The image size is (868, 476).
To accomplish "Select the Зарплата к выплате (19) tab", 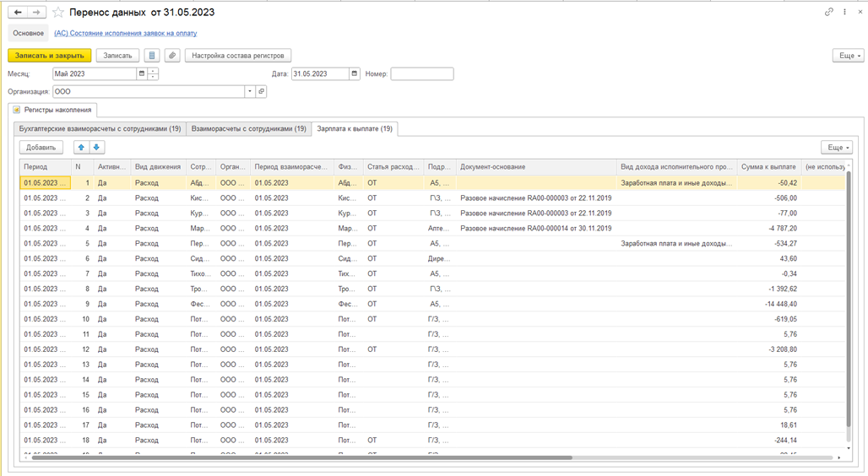I will tap(355, 128).
